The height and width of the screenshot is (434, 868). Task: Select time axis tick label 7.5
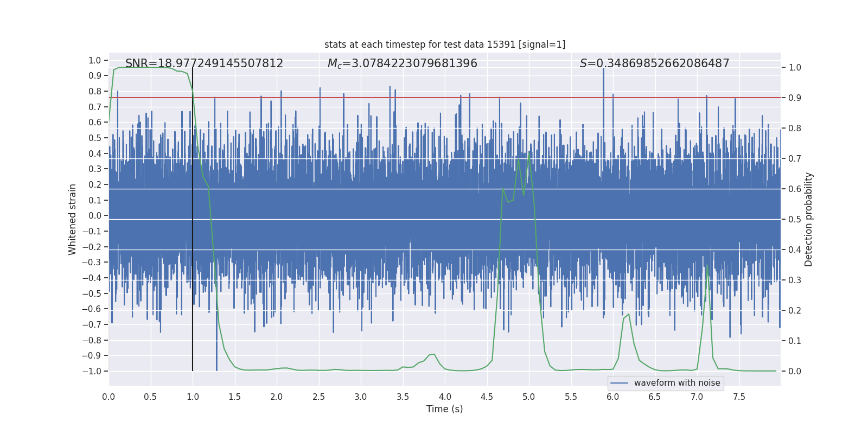point(739,397)
